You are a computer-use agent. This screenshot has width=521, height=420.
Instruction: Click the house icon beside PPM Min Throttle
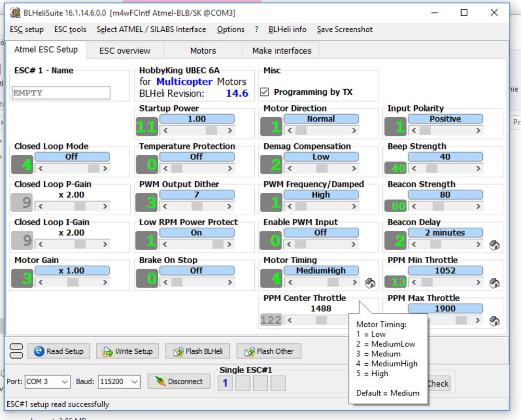point(494,283)
